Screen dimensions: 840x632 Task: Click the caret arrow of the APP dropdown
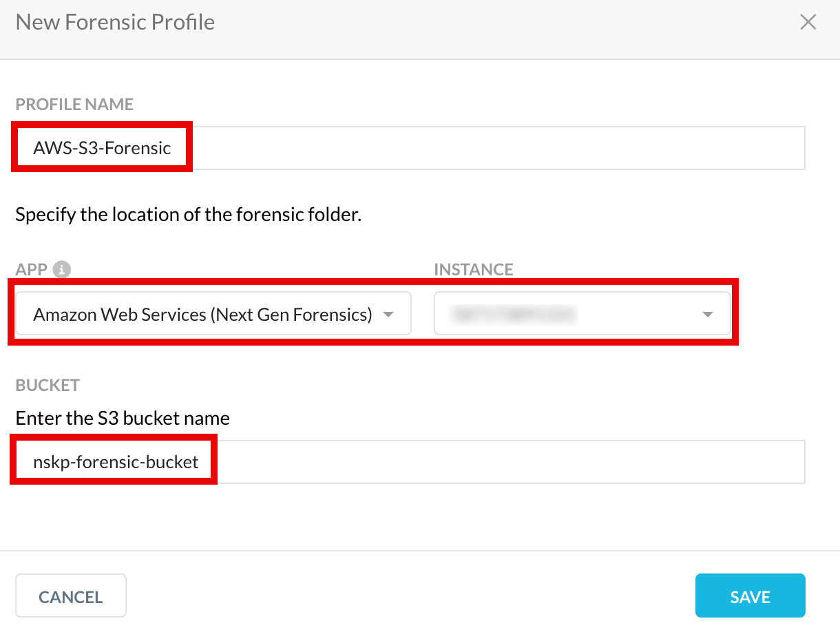388,315
